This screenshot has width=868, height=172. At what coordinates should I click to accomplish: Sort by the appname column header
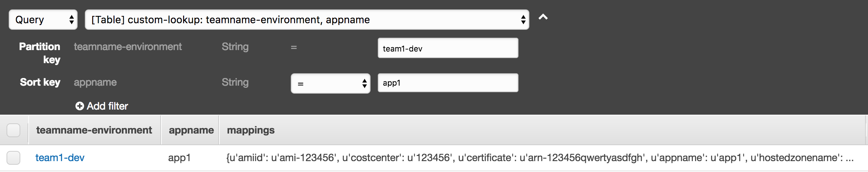[x=191, y=130]
